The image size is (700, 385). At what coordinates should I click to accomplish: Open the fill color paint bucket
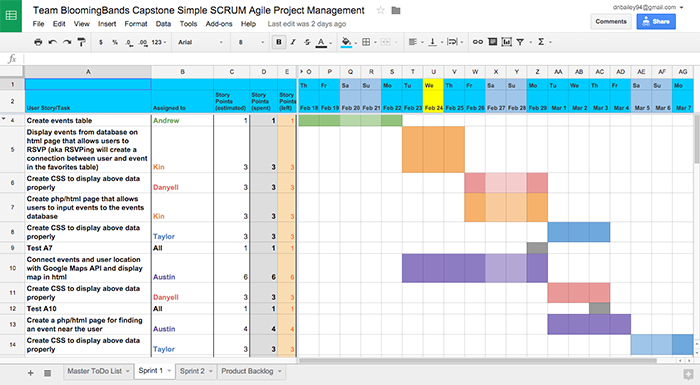(x=346, y=42)
